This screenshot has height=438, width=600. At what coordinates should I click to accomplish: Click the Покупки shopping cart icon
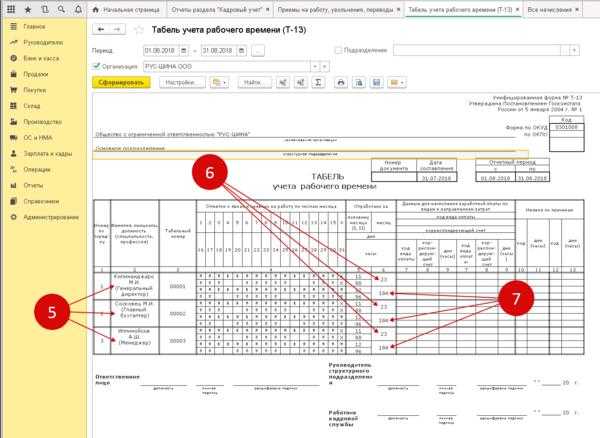click(13, 90)
